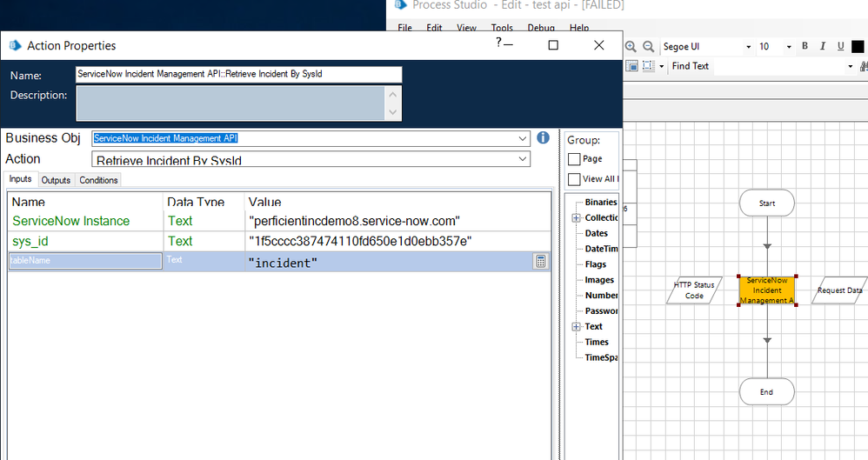Select the Start stage on canvas
The height and width of the screenshot is (460, 868).
[767, 203]
